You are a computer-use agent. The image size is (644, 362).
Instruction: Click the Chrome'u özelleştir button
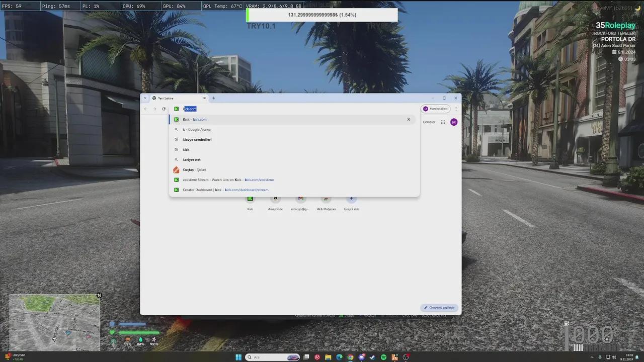click(x=439, y=308)
